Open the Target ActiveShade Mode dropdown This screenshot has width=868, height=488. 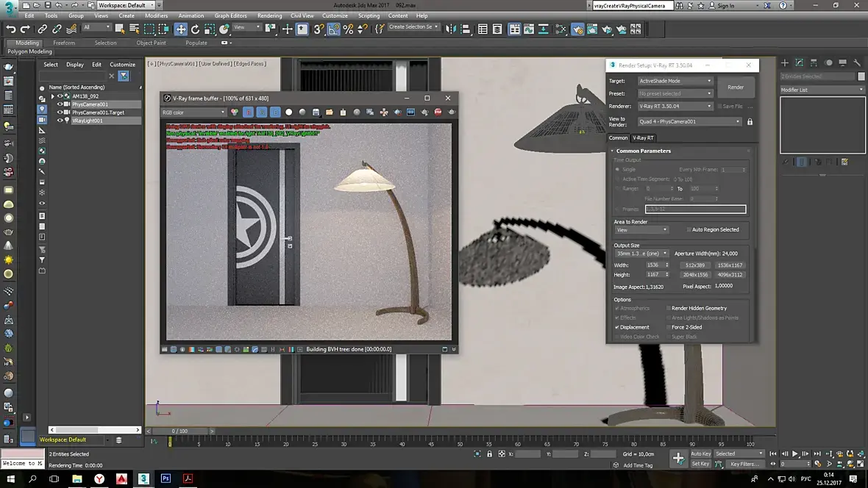click(x=675, y=81)
